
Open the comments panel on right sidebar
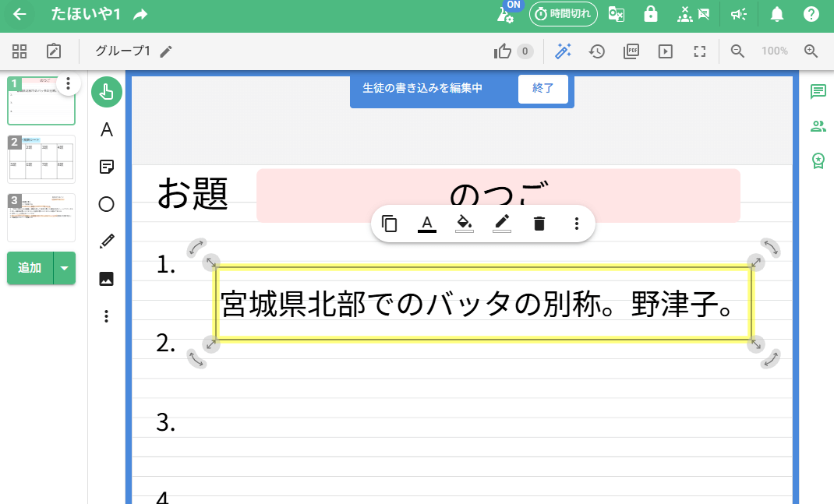coord(818,92)
